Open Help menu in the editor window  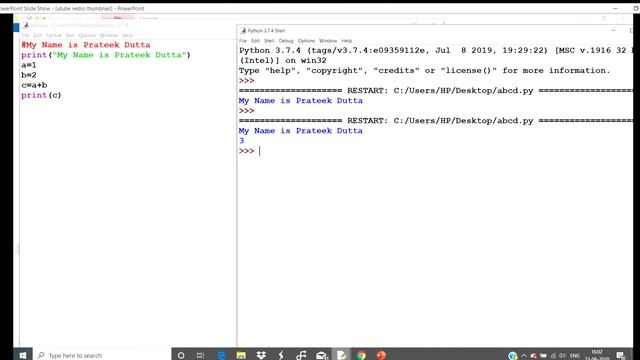coord(127,36)
